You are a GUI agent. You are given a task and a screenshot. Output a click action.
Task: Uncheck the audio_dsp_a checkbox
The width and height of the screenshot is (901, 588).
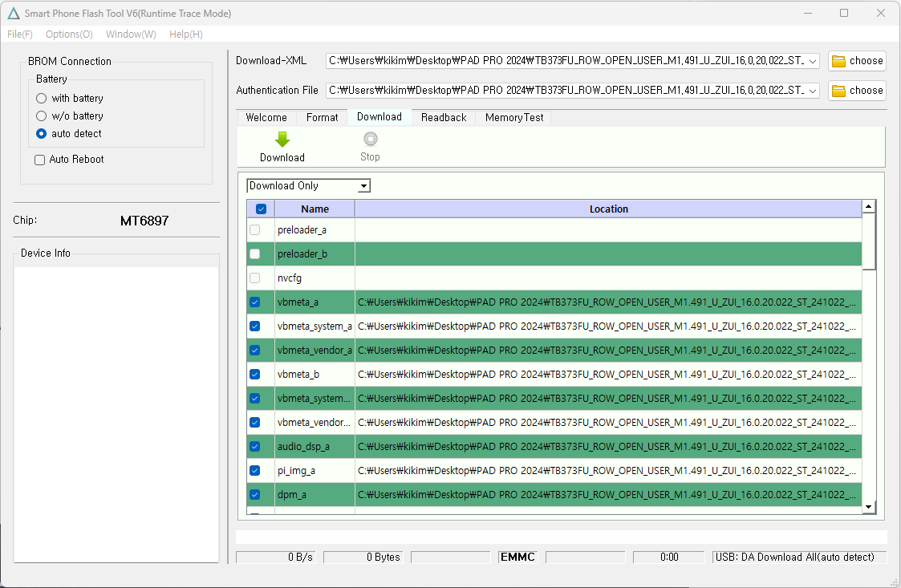click(255, 447)
